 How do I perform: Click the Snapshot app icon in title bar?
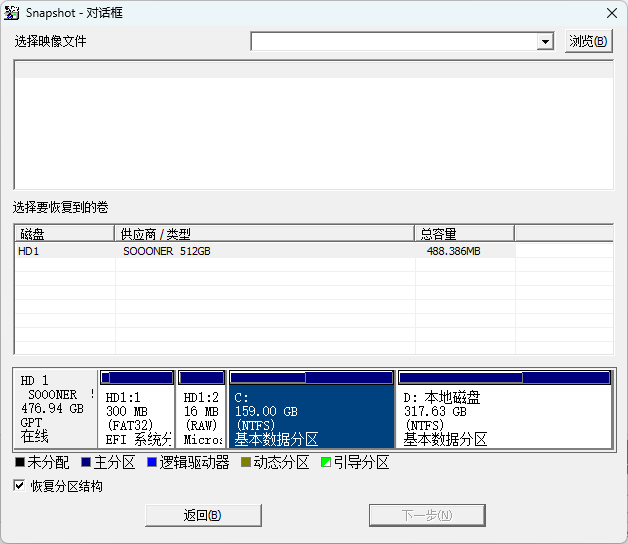coord(13,13)
